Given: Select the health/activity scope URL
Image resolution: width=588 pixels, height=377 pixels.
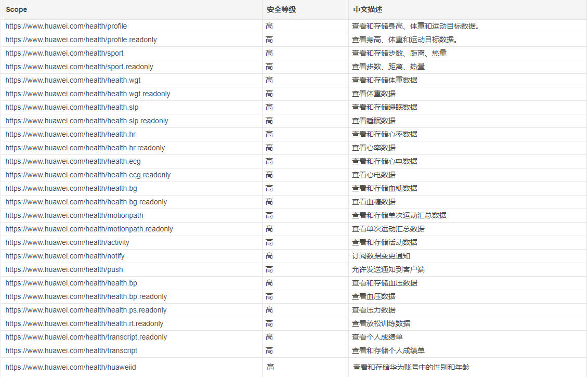Looking at the screenshot, I should click(67, 242).
